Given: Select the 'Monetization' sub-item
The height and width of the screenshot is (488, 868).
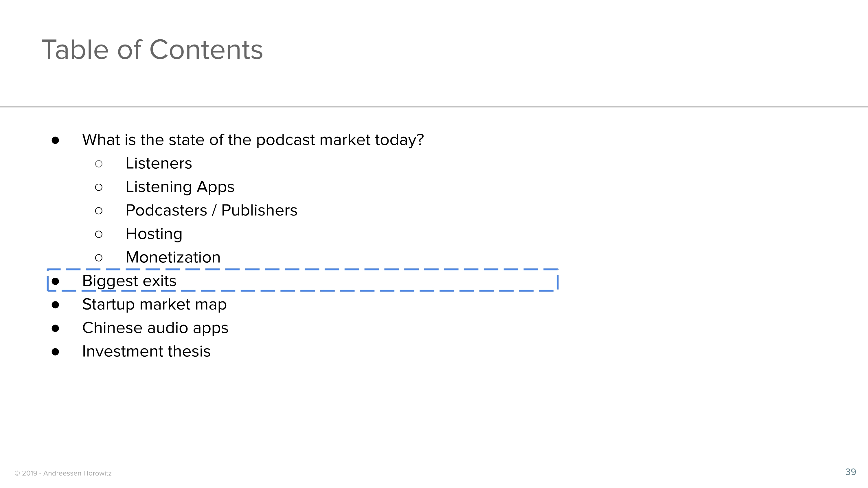Looking at the screenshot, I should [x=173, y=258].
